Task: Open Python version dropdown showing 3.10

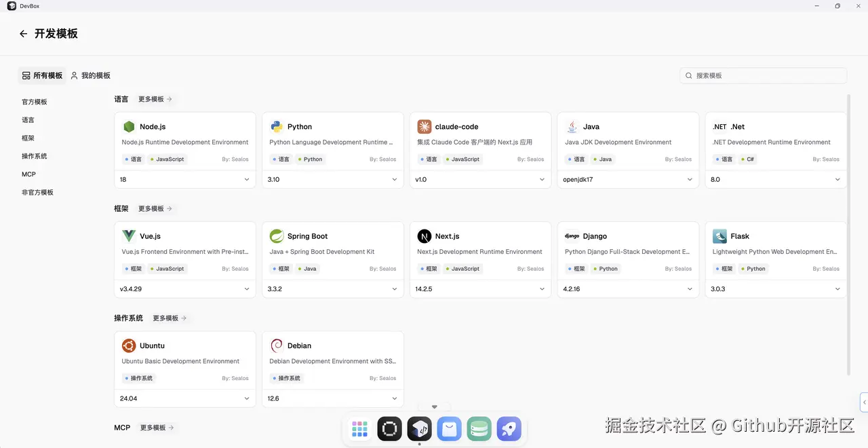Action: tap(333, 180)
